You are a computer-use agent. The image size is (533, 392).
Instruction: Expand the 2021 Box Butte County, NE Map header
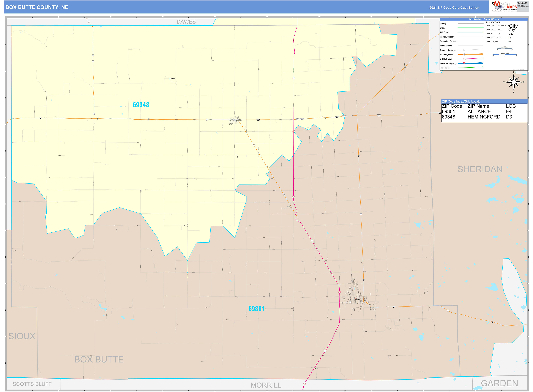(484, 19)
